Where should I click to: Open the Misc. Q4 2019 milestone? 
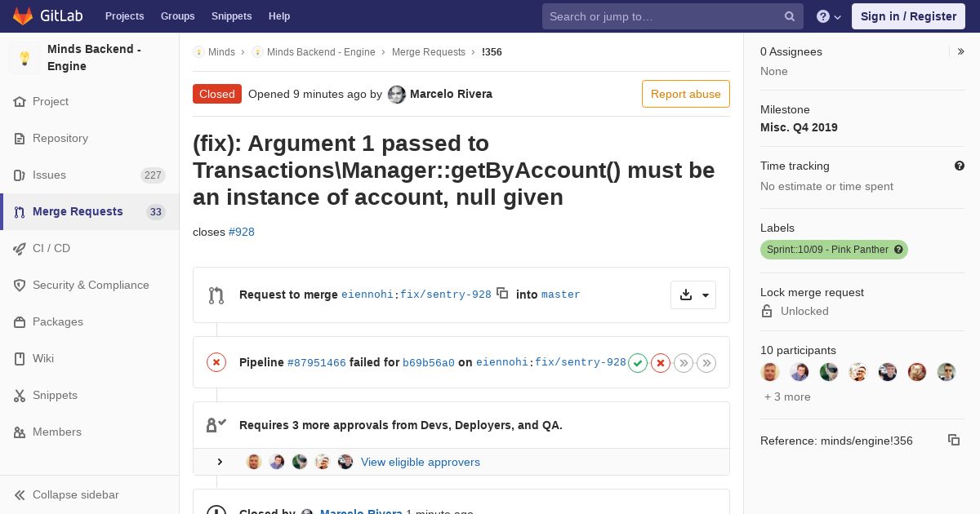tap(799, 127)
